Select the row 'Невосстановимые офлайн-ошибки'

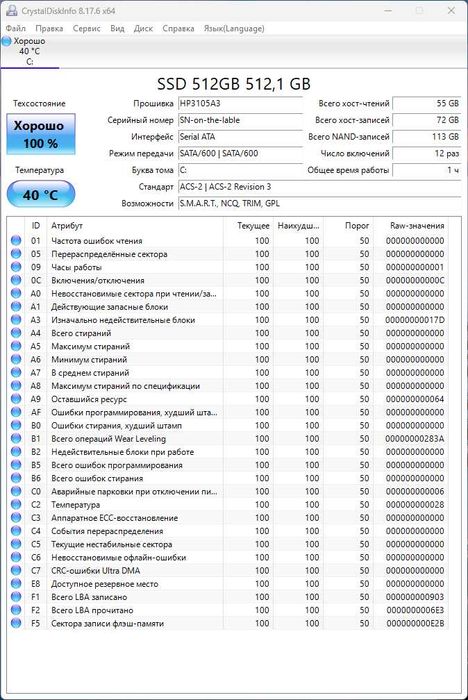point(228,558)
